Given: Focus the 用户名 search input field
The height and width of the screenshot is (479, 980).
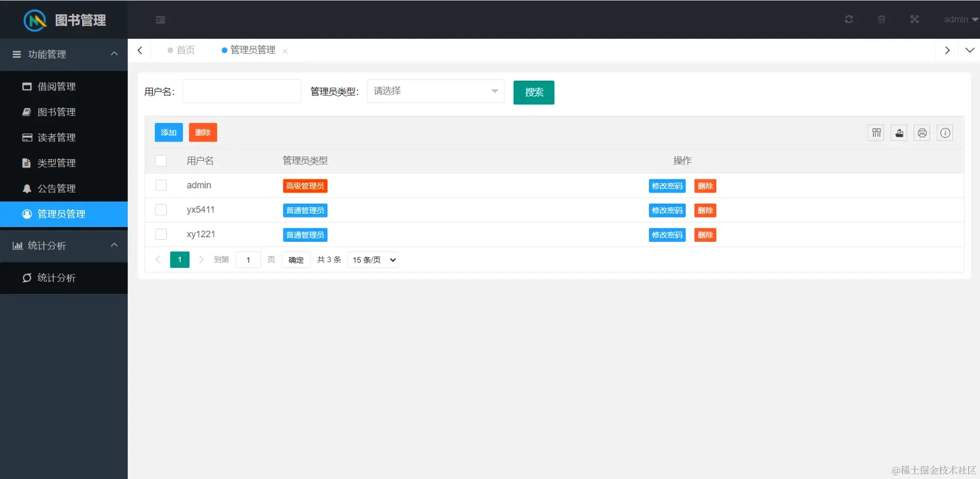Looking at the screenshot, I should (x=242, y=91).
